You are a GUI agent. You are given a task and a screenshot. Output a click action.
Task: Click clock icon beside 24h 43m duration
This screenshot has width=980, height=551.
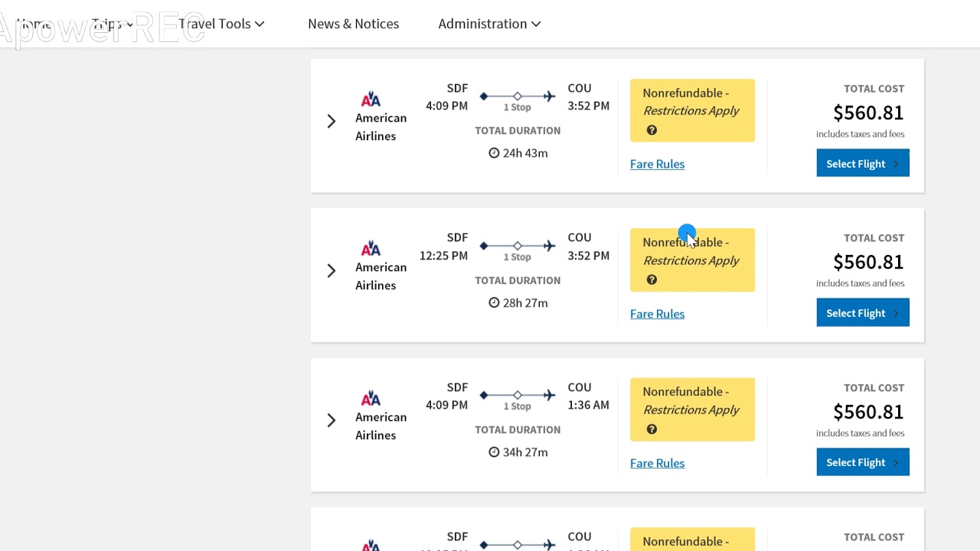(494, 153)
